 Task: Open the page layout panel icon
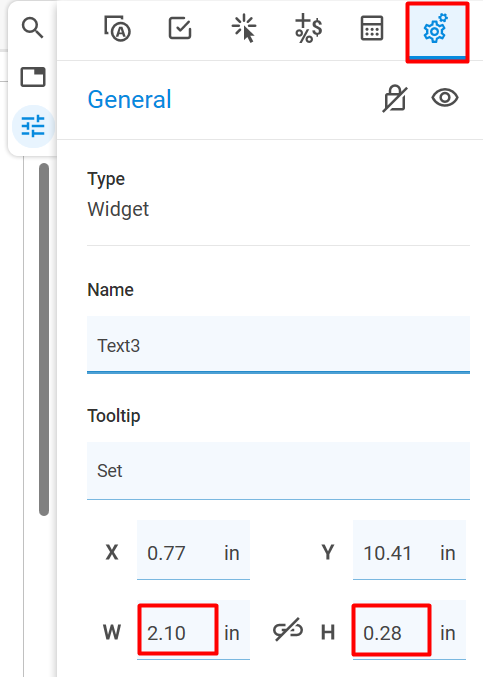pyautogui.click(x=33, y=77)
